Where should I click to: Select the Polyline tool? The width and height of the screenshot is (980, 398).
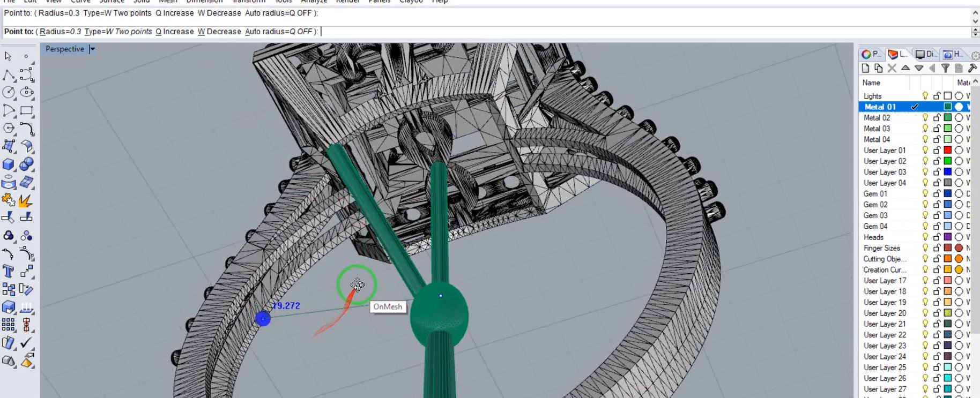click(9, 75)
